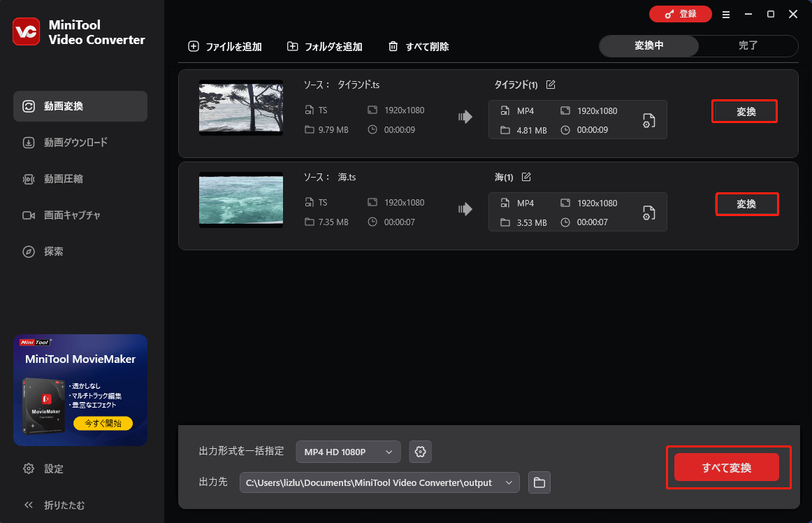This screenshot has width=812, height=523.
Task: Click the すべて変換 convert all button
Action: pyautogui.click(x=727, y=468)
